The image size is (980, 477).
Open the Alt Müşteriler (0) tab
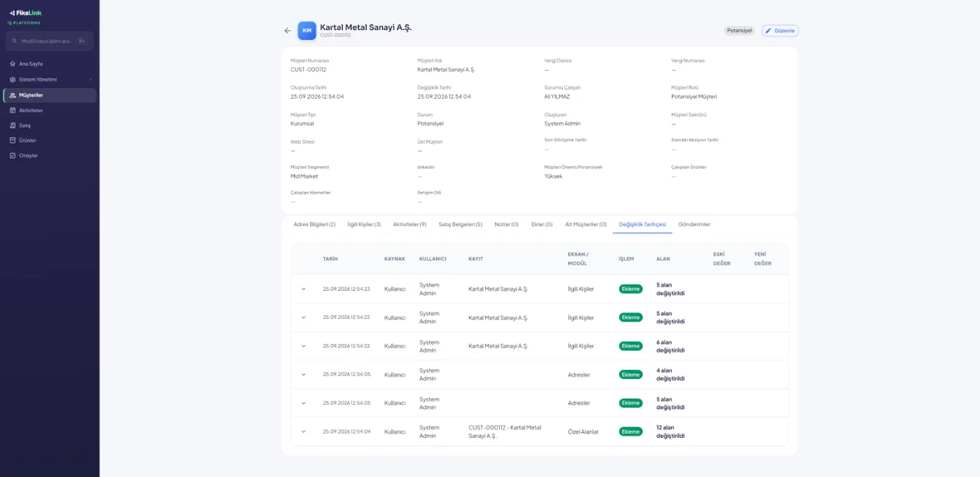coord(586,224)
